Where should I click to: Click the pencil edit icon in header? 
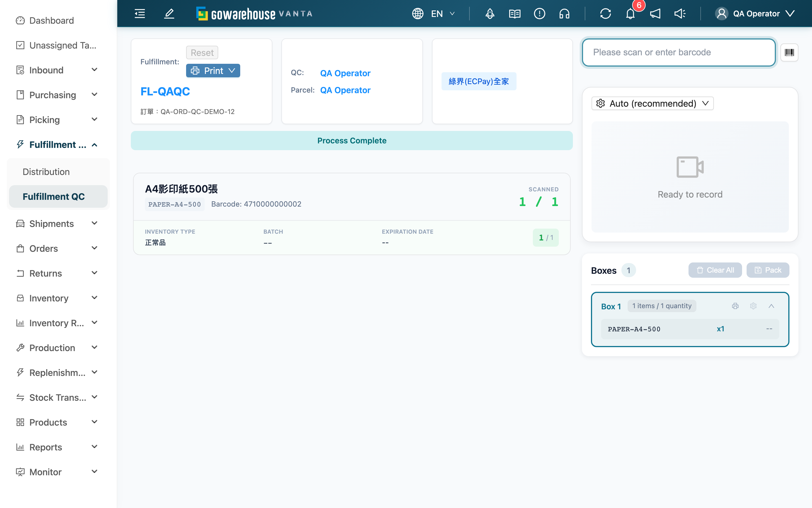click(169, 14)
